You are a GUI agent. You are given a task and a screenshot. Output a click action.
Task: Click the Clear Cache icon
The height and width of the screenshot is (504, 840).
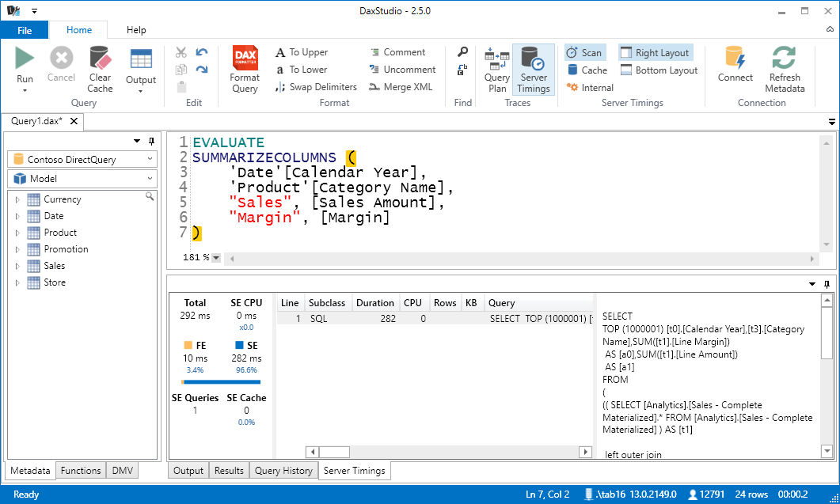pyautogui.click(x=101, y=59)
